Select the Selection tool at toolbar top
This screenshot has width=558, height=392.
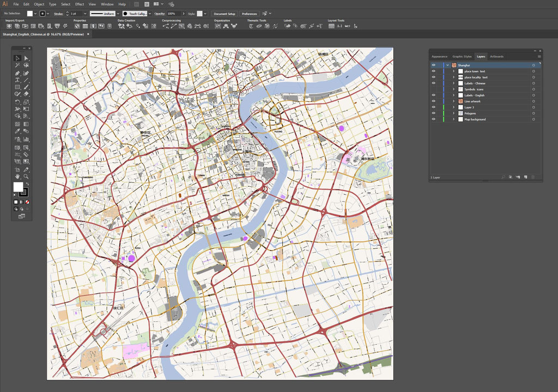point(17,59)
